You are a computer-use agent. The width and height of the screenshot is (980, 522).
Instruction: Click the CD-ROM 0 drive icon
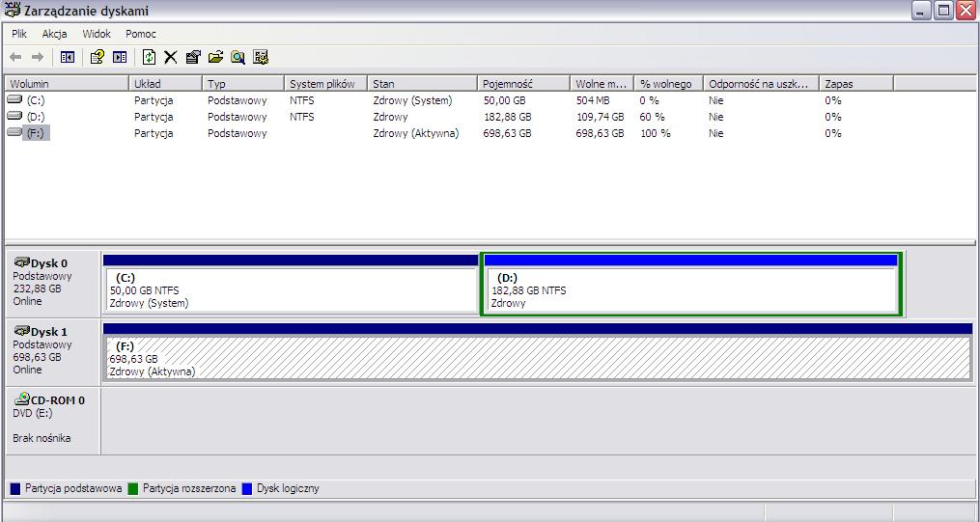[x=21, y=399]
